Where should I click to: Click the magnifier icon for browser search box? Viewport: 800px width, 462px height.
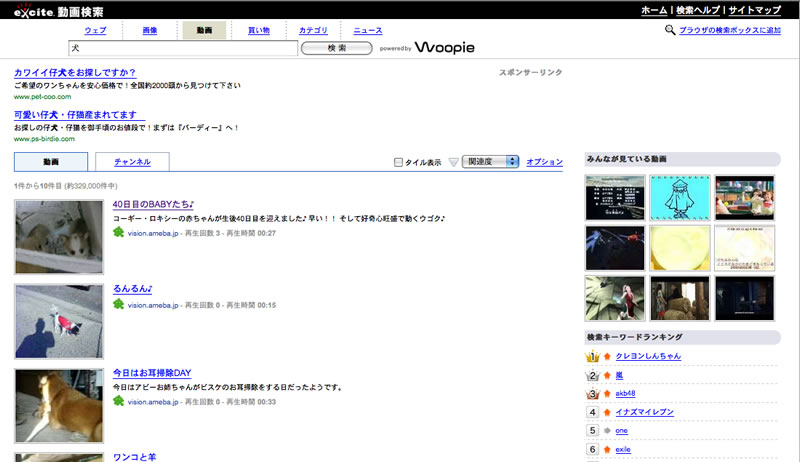670,31
